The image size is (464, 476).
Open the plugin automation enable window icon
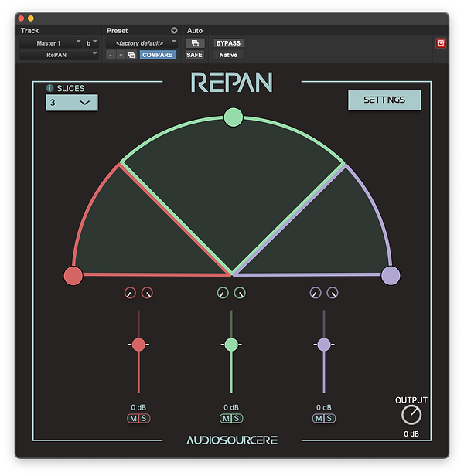(x=195, y=43)
